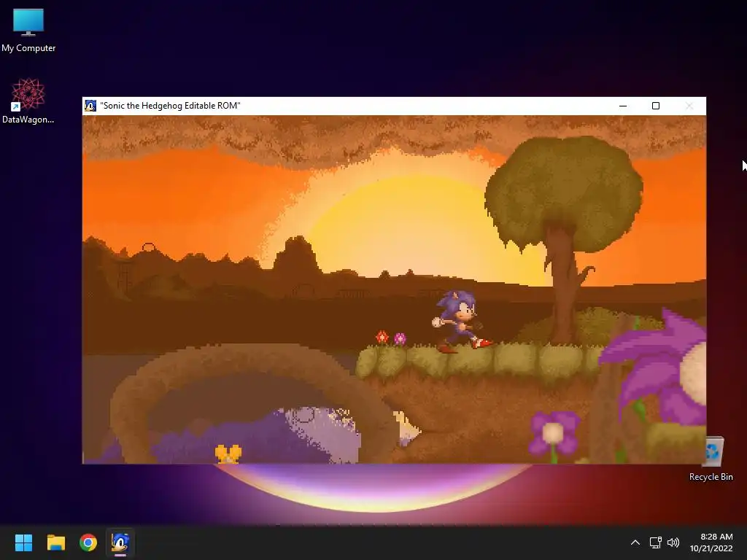Screen dimensions: 747x560
Task: Open Google Chrome from the taskbar
Action: pyautogui.click(x=88, y=542)
